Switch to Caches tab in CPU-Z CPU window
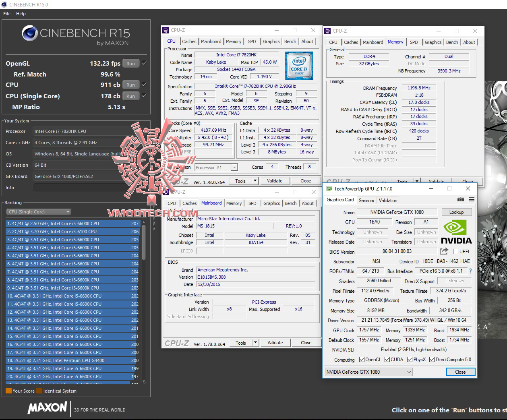 (189, 41)
